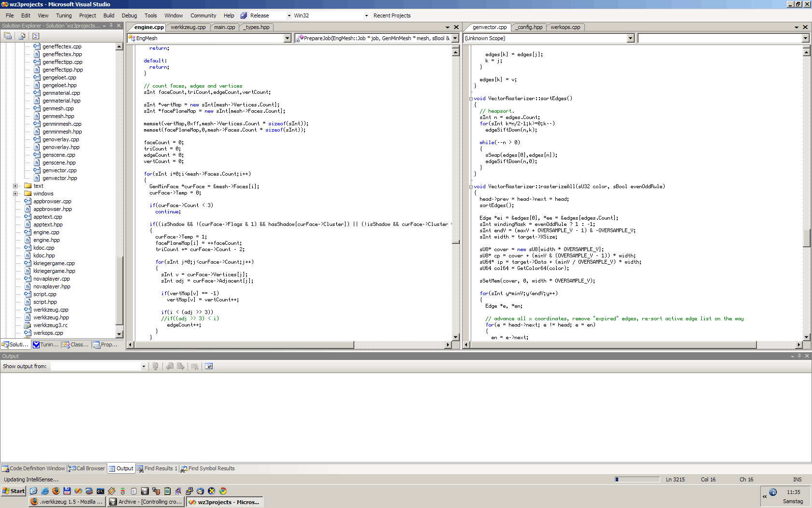Image resolution: width=812 pixels, height=508 pixels.
Task: Click View Code icon in Solution Explorer toolbar
Action: (x=36, y=36)
